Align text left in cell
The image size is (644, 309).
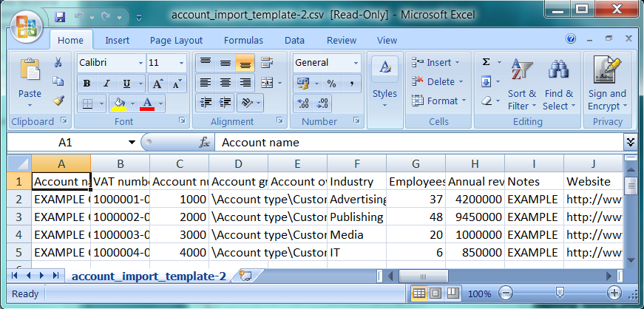[x=206, y=83]
